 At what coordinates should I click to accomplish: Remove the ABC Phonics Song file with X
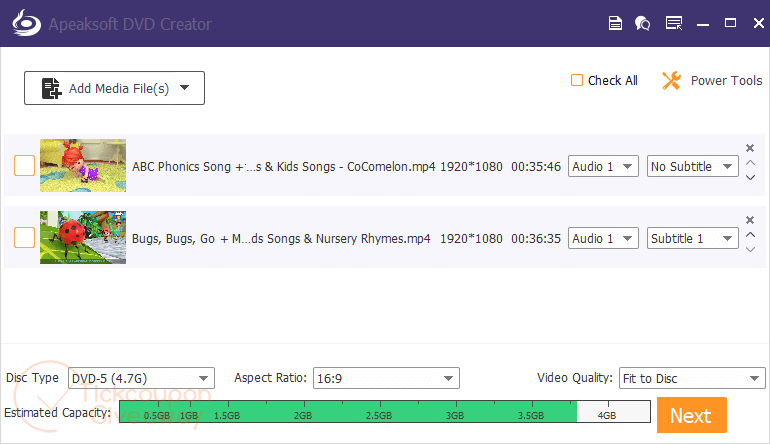pos(750,148)
